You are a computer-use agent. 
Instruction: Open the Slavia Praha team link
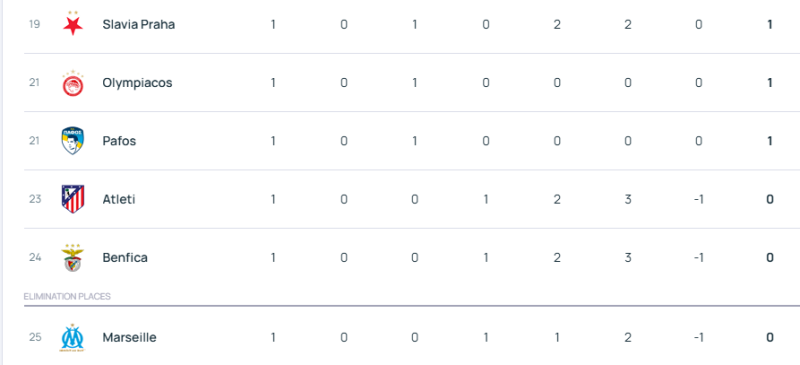point(139,25)
